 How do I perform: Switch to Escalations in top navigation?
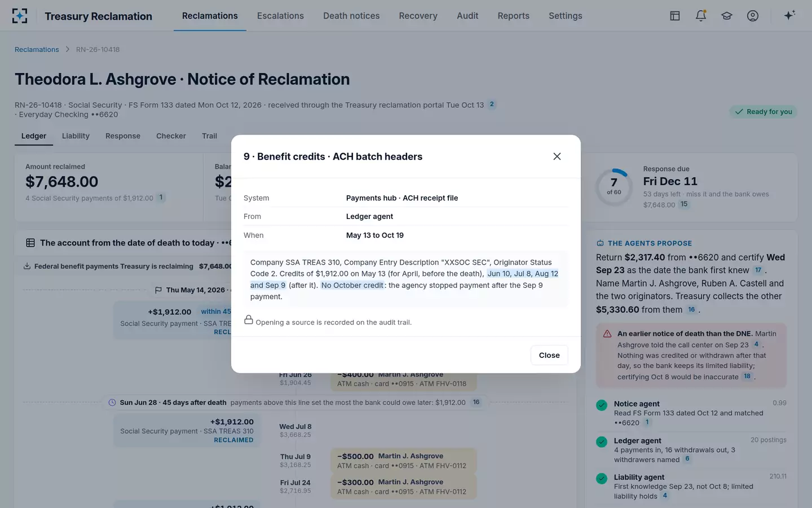point(280,16)
